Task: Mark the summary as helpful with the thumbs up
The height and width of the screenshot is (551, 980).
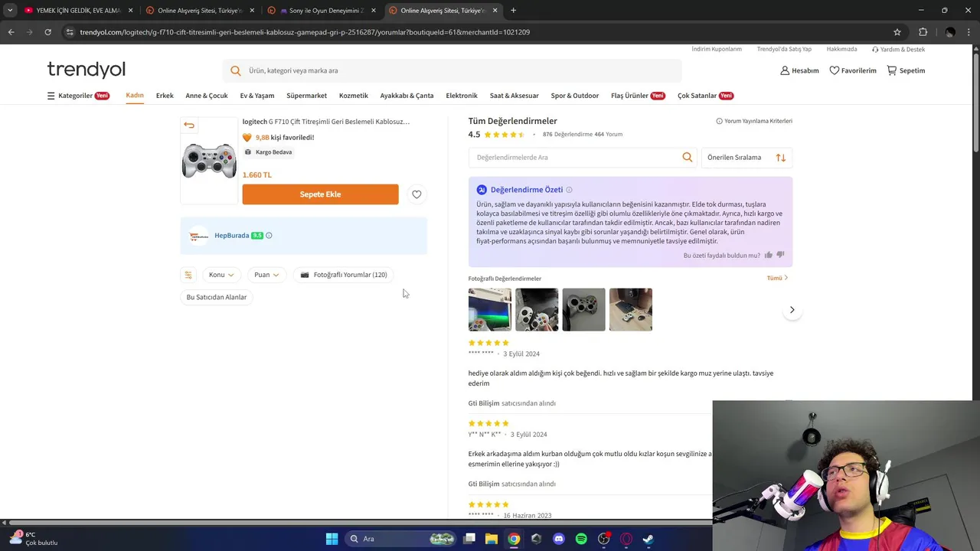Action: pos(769,255)
